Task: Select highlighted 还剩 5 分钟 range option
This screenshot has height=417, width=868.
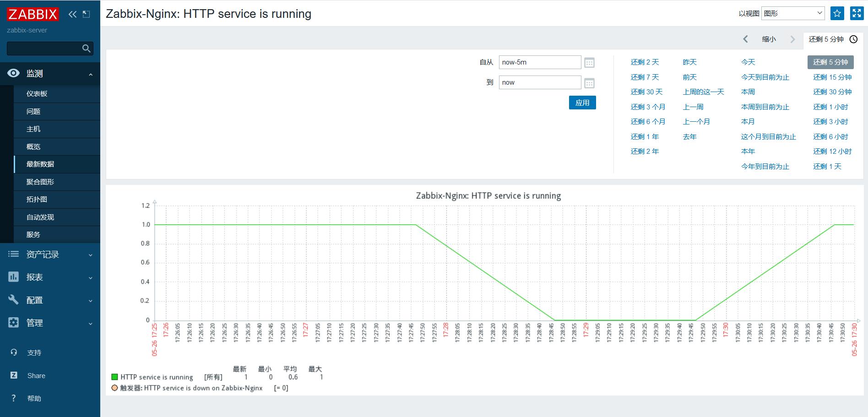Action: click(x=830, y=62)
